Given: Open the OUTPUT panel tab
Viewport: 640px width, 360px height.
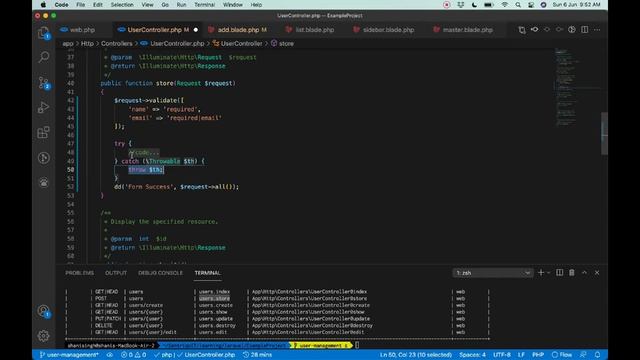Looking at the screenshot, I should click(x=116, y=273).
